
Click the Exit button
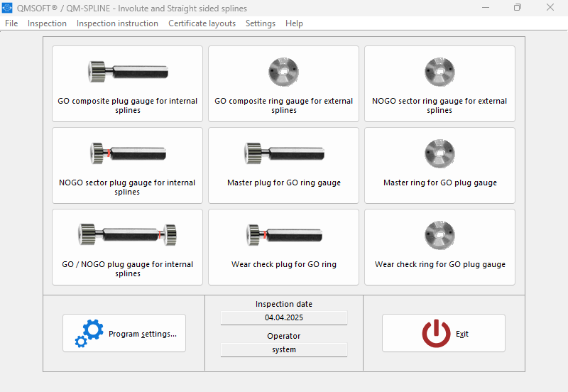tap(443, 333)
